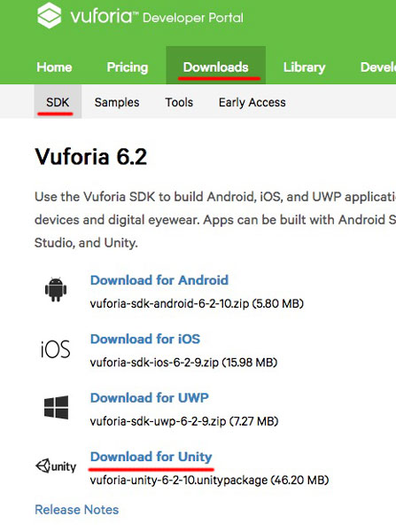The image size is (396, 532).
Task: Click the Download for Unity link
Action: click(x=151, y=457)
